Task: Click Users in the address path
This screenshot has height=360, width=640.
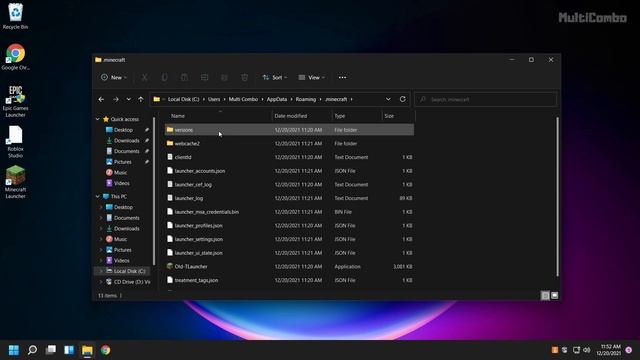Action: [x=214, y=99]
